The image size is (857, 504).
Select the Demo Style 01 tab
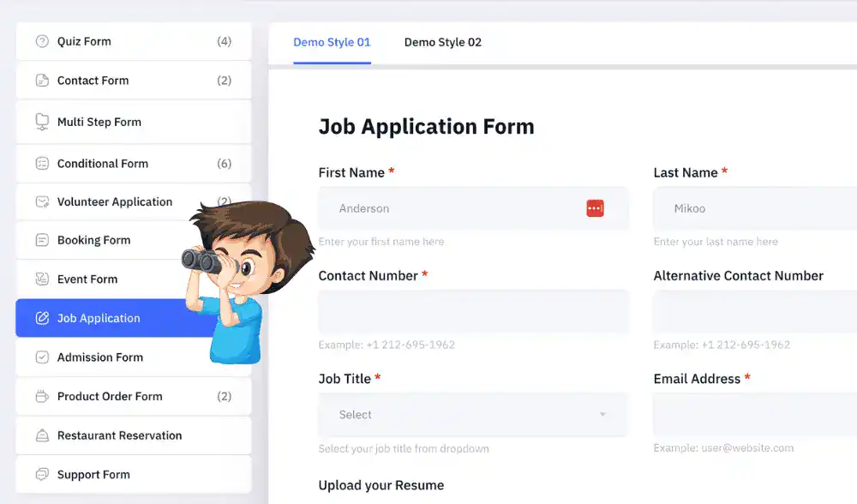click(332, 42)
